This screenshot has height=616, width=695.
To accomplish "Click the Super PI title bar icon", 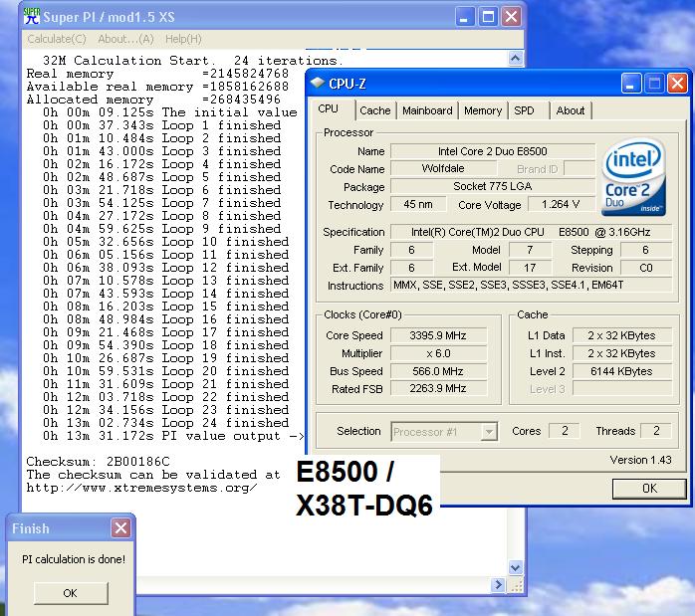I will 31,16.
